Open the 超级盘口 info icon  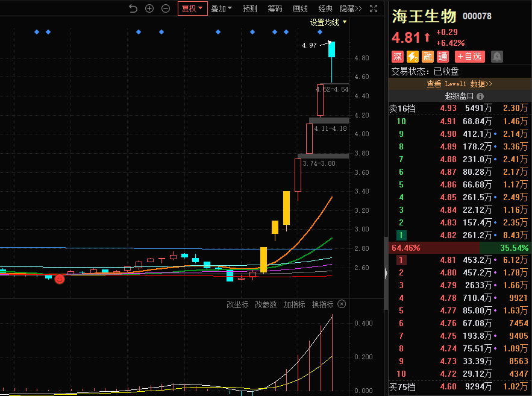480,96
